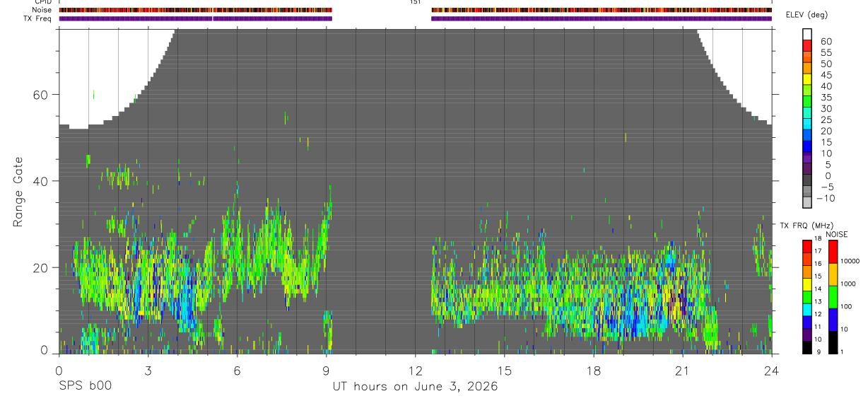Image resolution: width=868 pixels, height=401 pixels.
Task: Pick the cyan TX FRQ swatch between 13 and 12
Action: click(807, 309)
